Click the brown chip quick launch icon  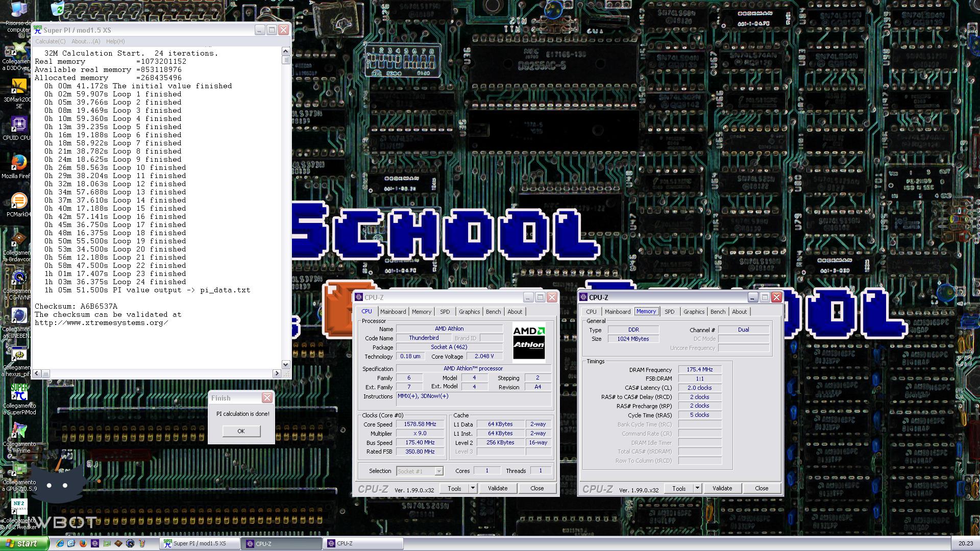click(118, 544)
